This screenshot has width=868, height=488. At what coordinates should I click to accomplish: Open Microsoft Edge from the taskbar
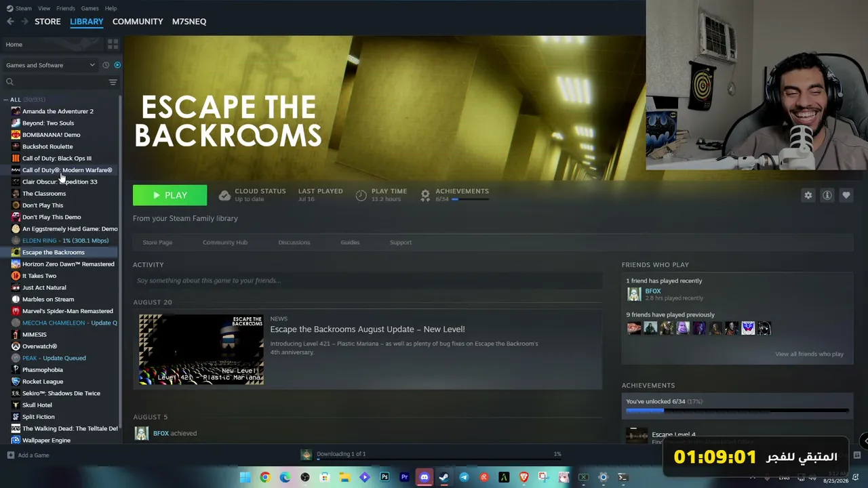click(x=285, y=477)
